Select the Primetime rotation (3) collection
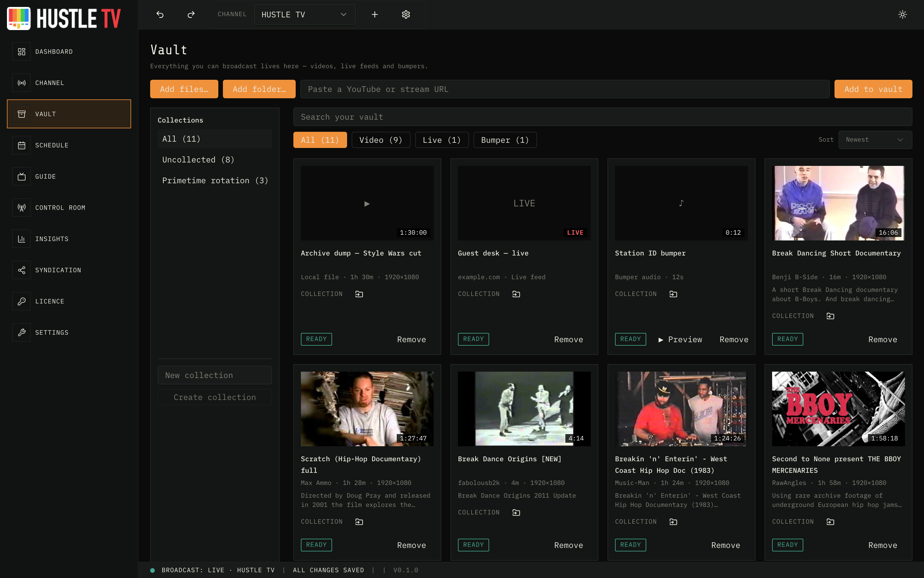The image size is (924, 578). [215, 180]
